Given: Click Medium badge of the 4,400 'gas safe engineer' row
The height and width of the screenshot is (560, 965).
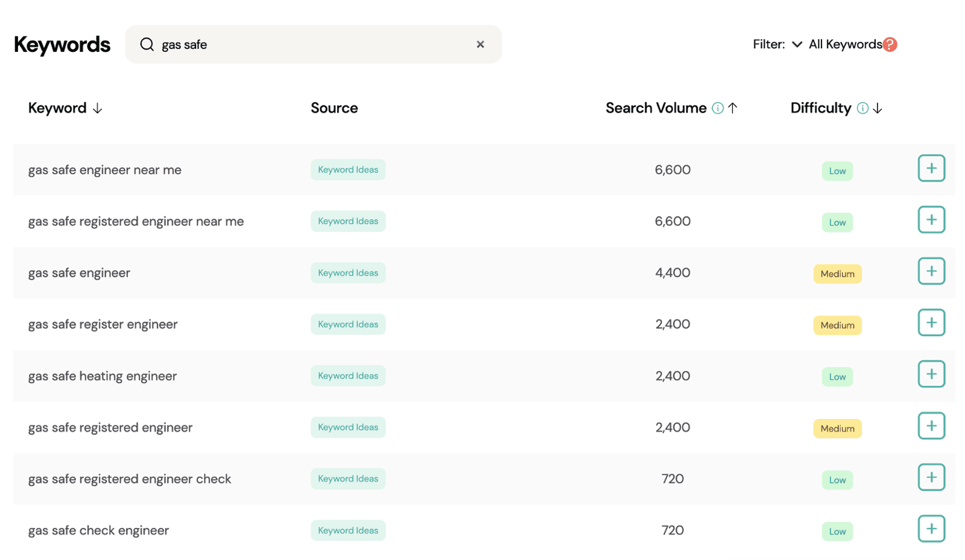Looking at the screenshot, I should [837, 274].
